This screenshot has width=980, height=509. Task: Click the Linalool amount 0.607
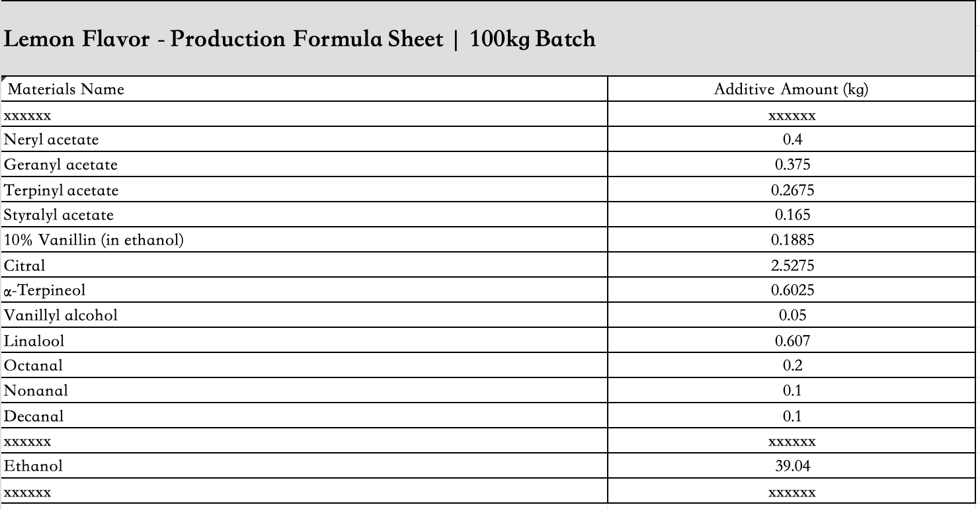(x=792, y=340)
